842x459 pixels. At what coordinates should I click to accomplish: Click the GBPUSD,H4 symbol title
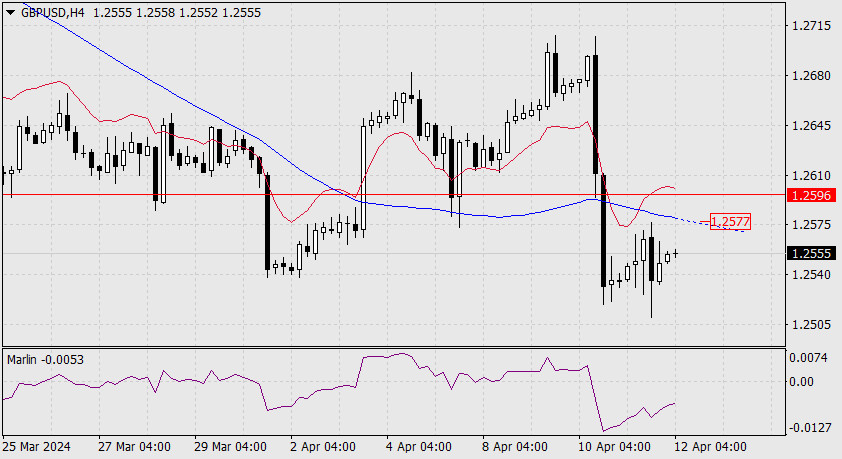click(x=53, y=13)
